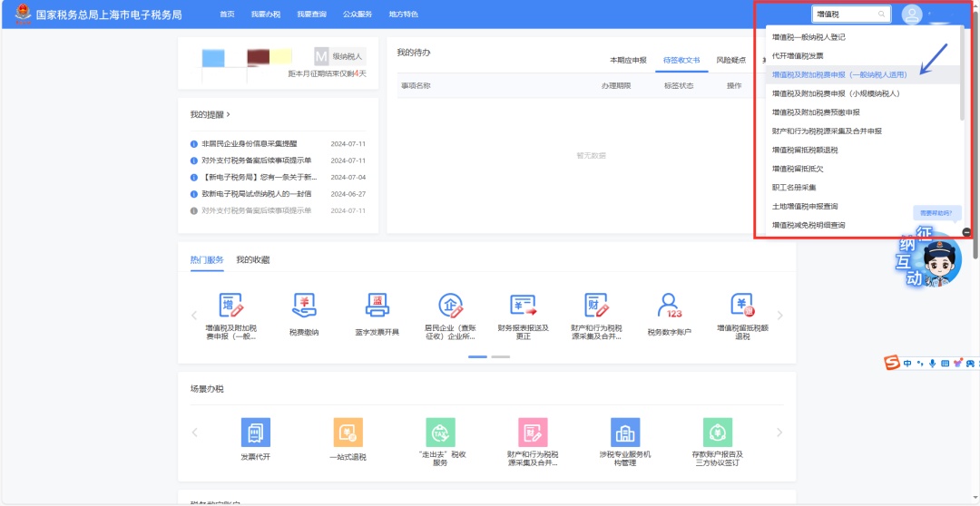Minimize the 征纳互动 assistant with minus button

point(967,232)
